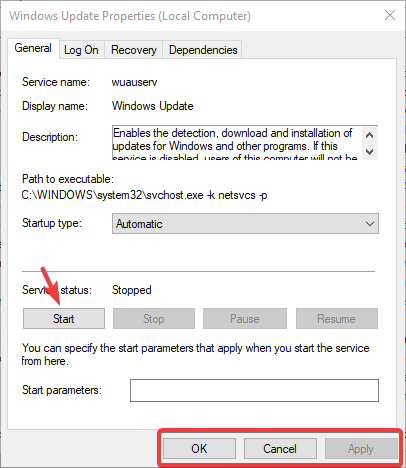406x468 pixels.
Task: Click inside the Description text box
Action: pyautogui.click(x=237, y=143)
